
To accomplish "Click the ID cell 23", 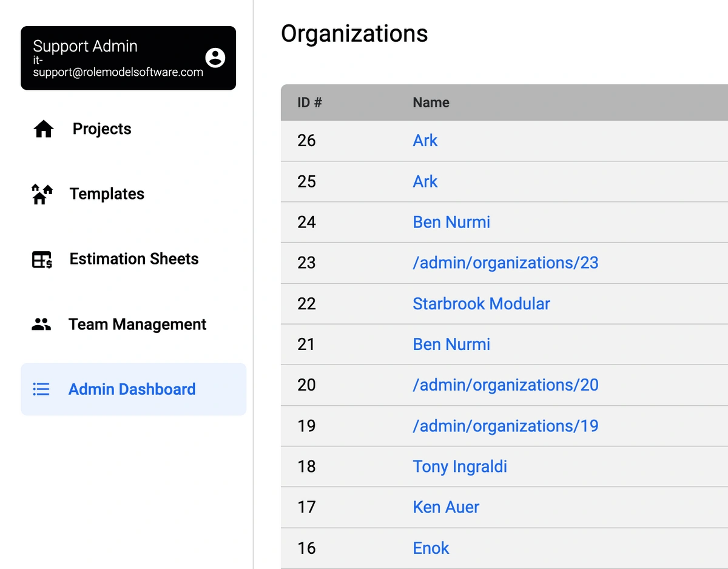I will (306, 263).
